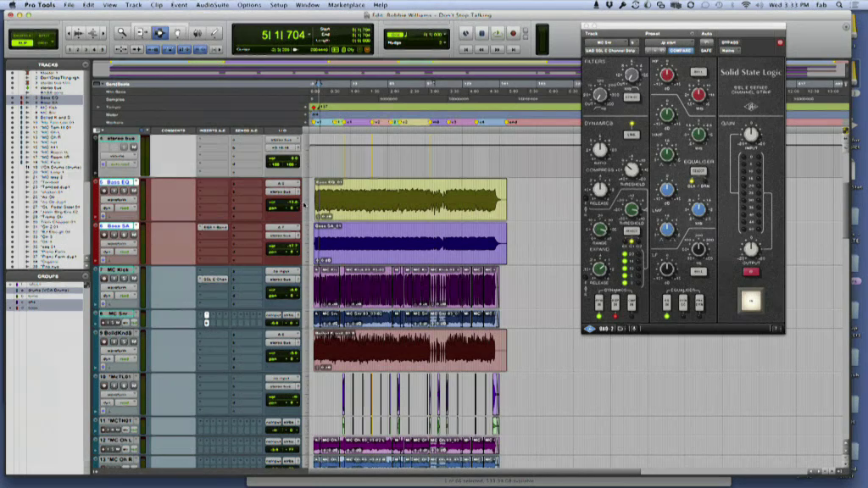This screenshot has height=488, width=868.
Task: Activate the Selector tool
Action: click(x=159, y=33)
